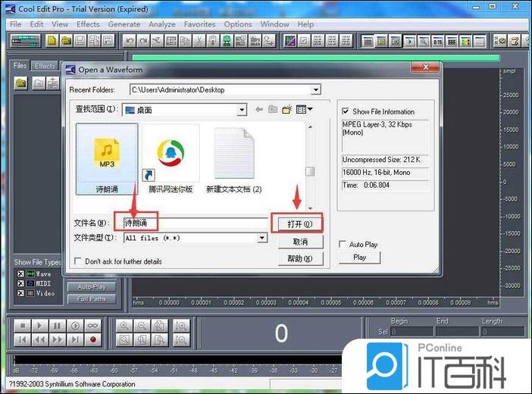Viewport: 532px width, 394px height.
Task: Expand the Recent Folders dropdown
Action: pyautogui.click(x=316, y=90)
